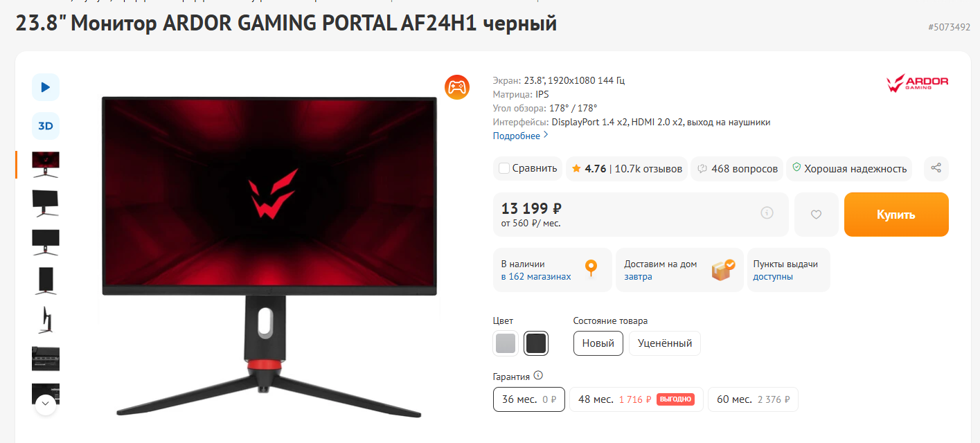Screen dimensions: 980x443
Task: Play the product video icon
Action: pos(46,87)
